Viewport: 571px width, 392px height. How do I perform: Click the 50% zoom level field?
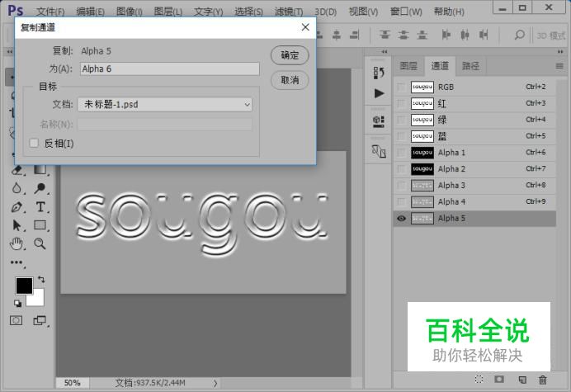[x=72, y=383]
